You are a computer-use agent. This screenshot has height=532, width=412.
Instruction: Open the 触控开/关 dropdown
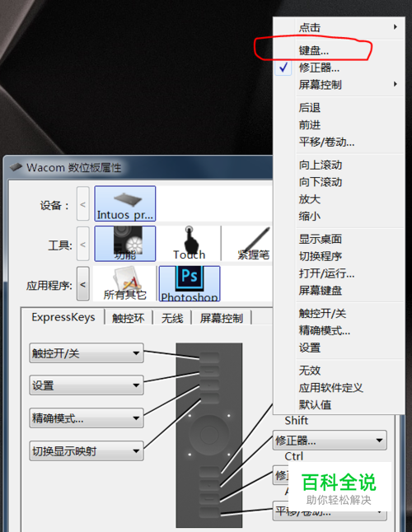coord(87,353)
